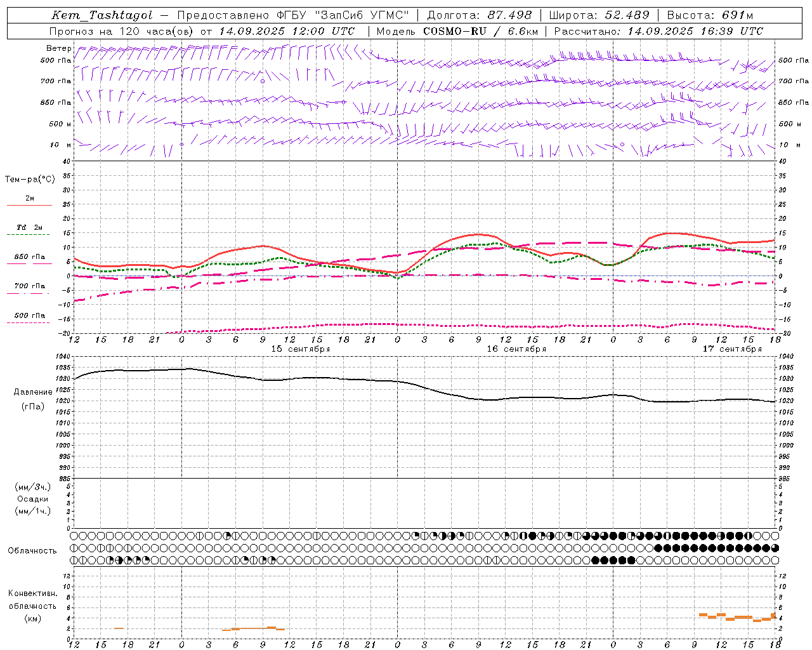
Task: Click the (мм/3ч.) precipitation unit label
Action: (x=33, y=487)
